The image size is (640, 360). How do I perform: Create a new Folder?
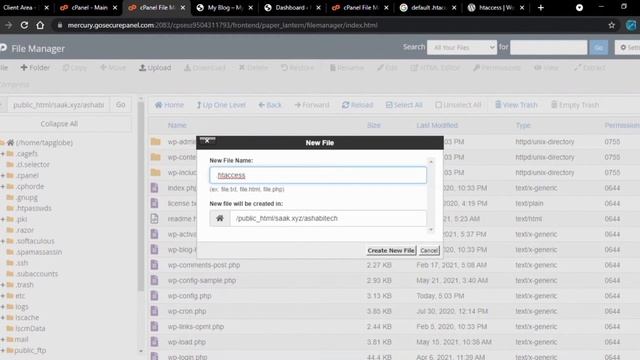click(35, 68)
